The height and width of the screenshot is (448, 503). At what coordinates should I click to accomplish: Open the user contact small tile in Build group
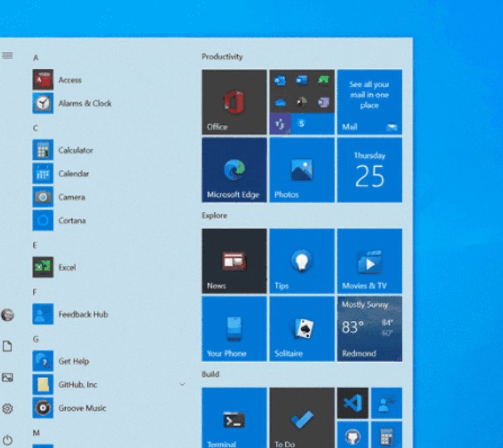click(387, 403)
